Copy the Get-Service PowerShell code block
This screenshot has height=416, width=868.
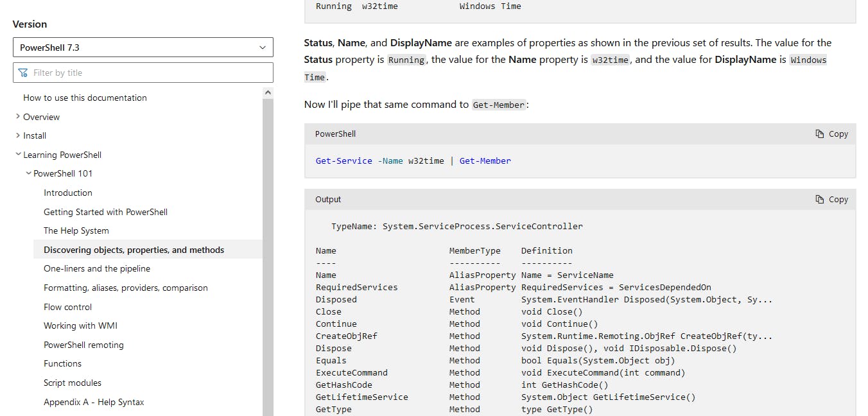[831, 134]
